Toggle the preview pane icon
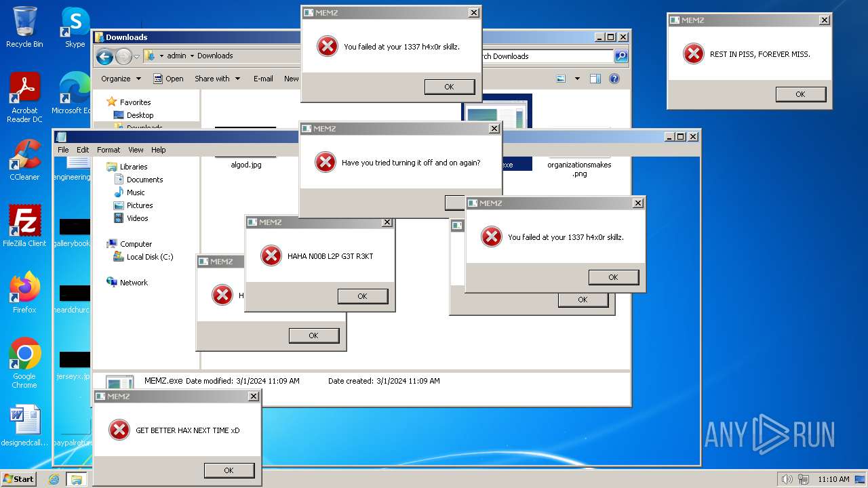The image size is (868, 488). coord(595,79)
